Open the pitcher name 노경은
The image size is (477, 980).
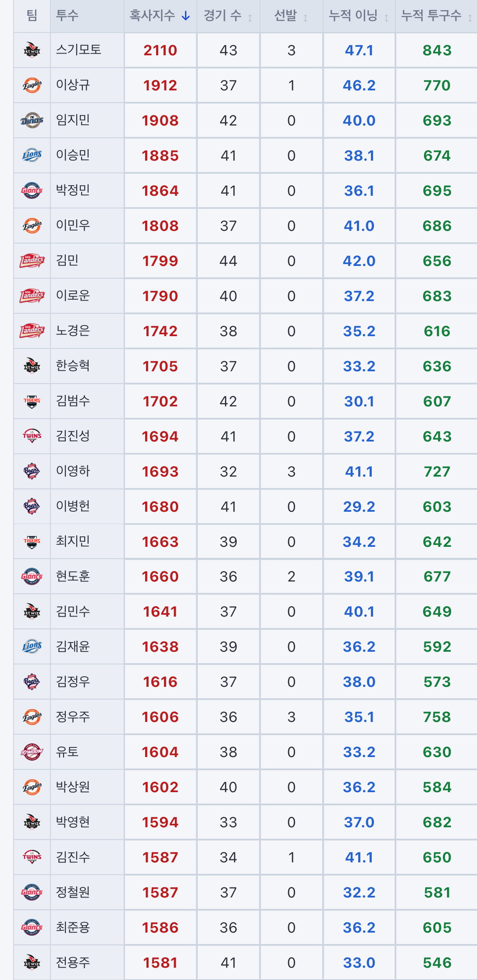pyautogui.click(x=73, y=330)
